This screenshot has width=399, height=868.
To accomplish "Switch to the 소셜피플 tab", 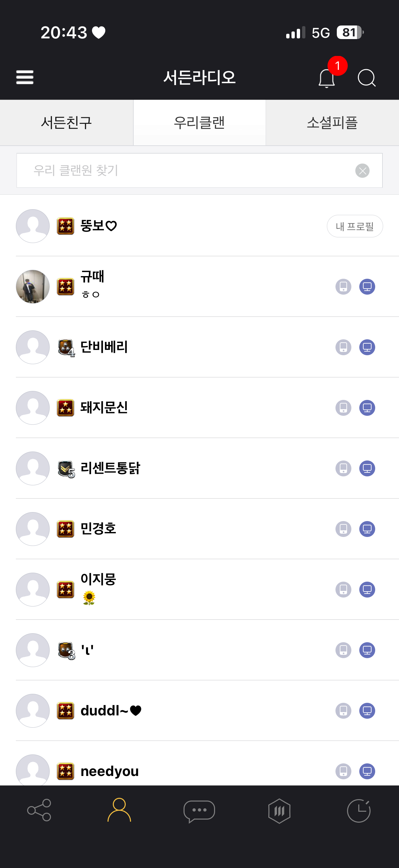I will coord(332,122).
